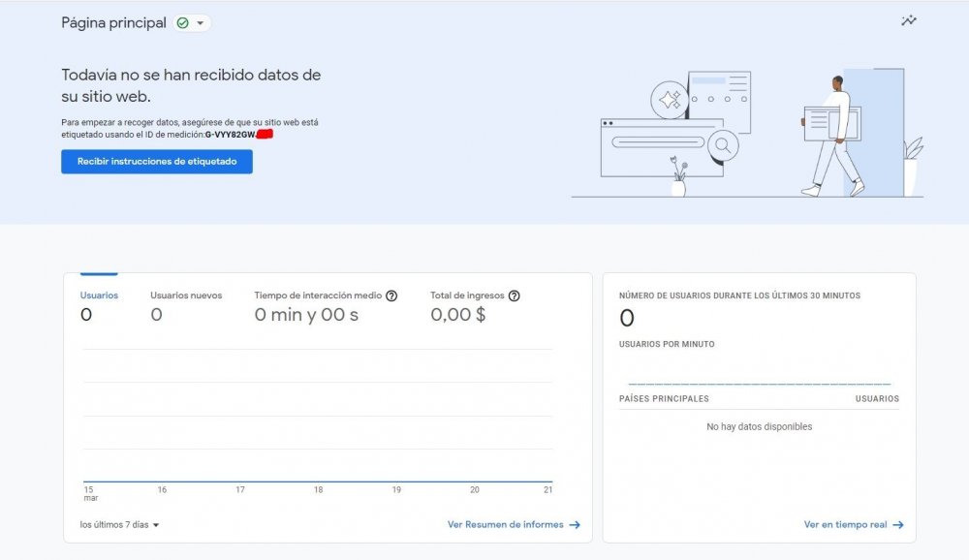Click the usuarios por minuto bar chart
This screenshot has width=969, height=560.
click(761, 378)
